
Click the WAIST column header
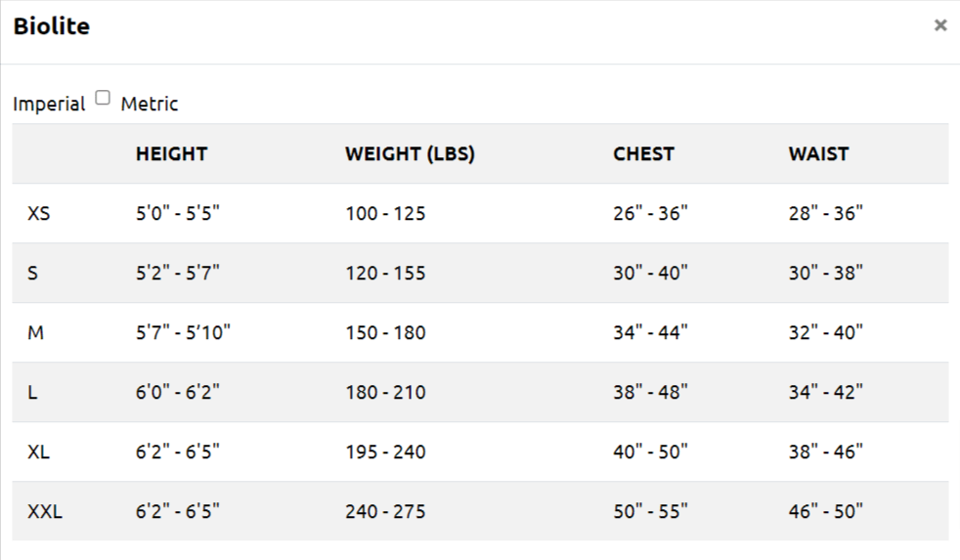click(818, 153)
